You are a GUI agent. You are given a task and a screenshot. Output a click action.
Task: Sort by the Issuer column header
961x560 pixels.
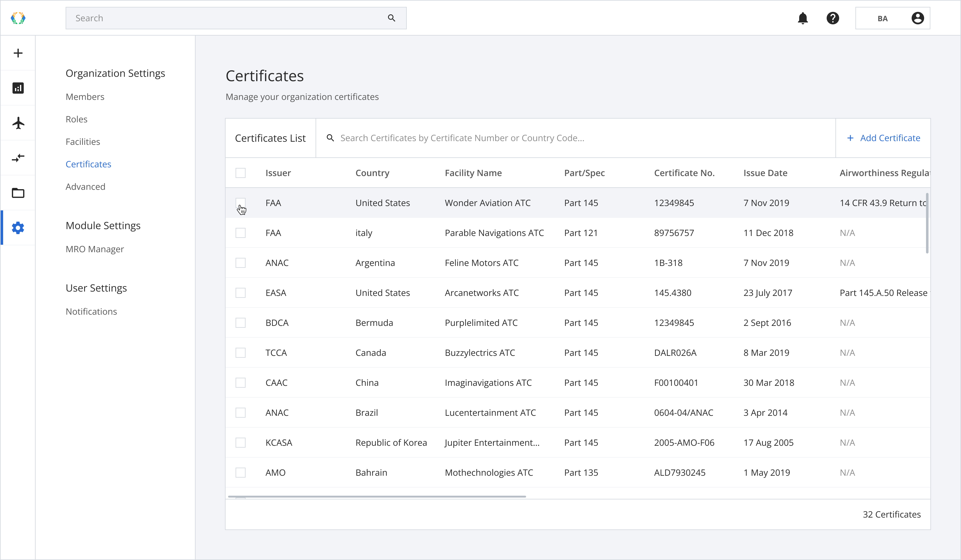click(278, 173)
